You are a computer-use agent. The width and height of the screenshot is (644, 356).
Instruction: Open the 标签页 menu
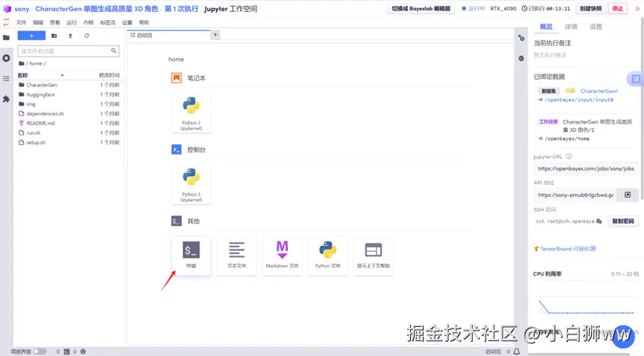point(108,22)
